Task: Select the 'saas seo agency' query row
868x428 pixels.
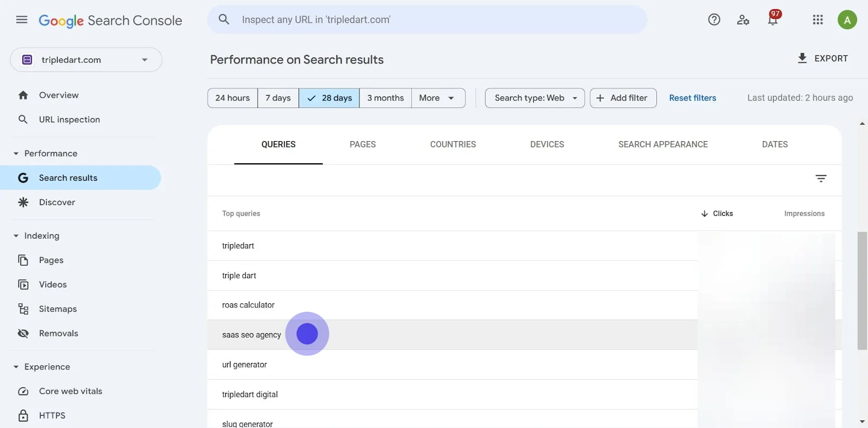Action: (524, 335)
